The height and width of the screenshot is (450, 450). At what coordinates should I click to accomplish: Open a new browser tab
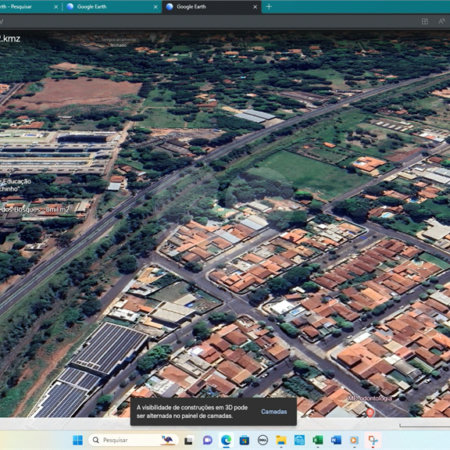269,7
